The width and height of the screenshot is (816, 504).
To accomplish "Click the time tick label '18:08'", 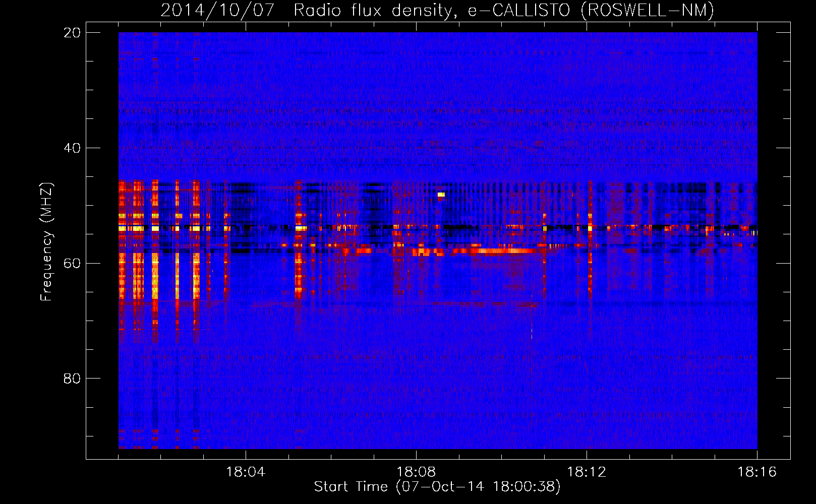I will [x=416, y=472].
